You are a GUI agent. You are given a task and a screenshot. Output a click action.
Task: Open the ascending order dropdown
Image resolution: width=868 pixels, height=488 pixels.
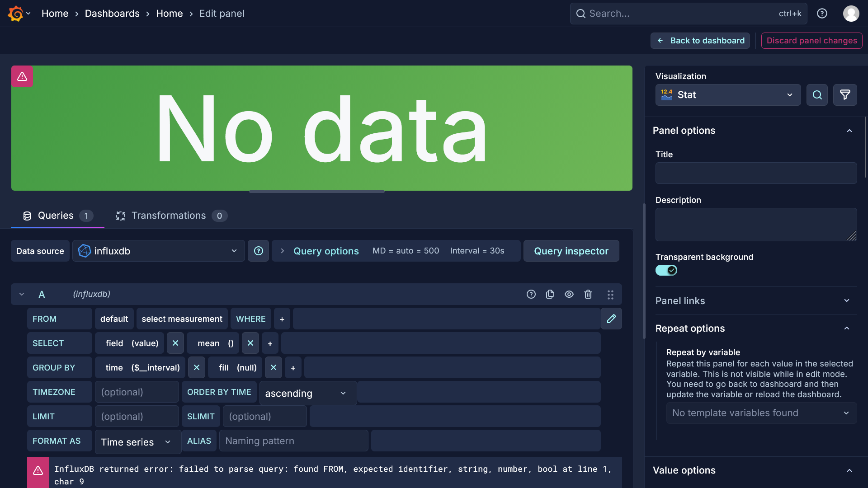[307, 393]
